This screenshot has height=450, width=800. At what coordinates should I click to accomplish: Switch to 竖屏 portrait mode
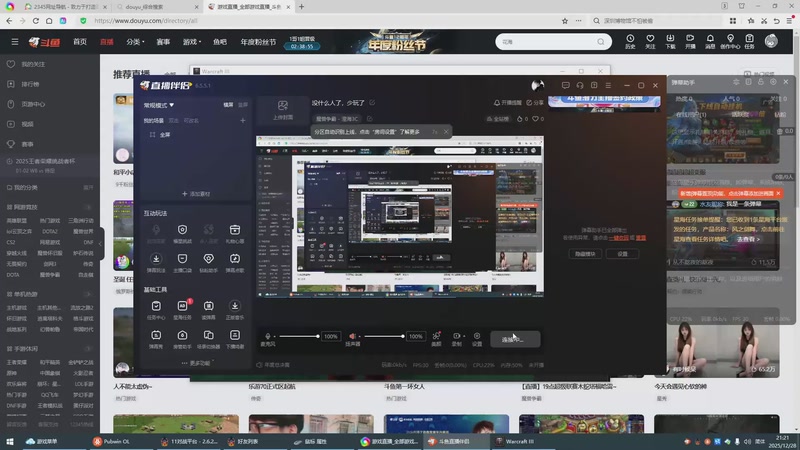coord(243,105)
